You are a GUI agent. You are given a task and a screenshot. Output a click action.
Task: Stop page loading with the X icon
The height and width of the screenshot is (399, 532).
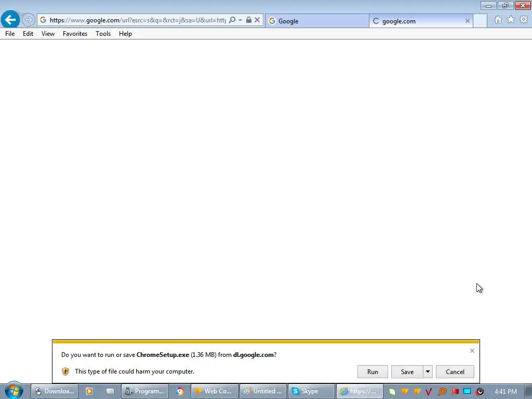pos(257,20)
